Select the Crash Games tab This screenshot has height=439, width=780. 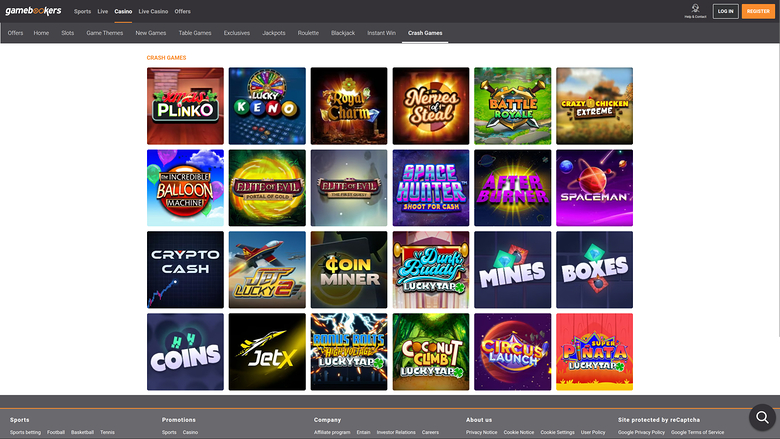click(x=425, y=33)
